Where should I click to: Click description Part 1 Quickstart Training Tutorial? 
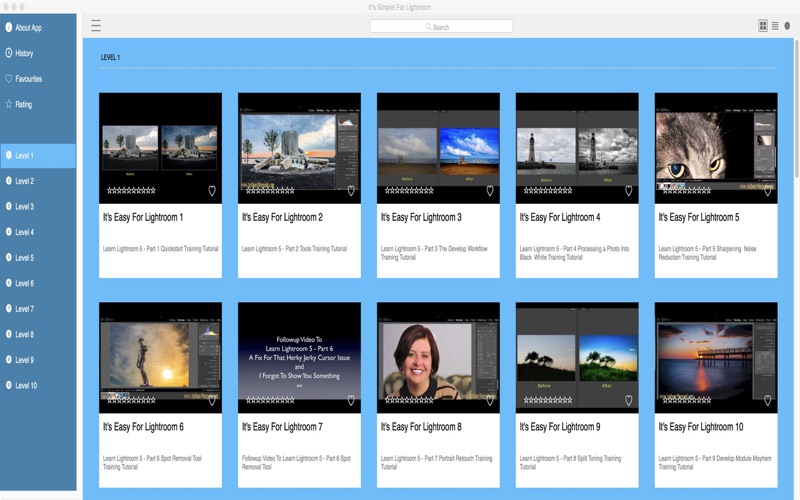click(161, 249)
